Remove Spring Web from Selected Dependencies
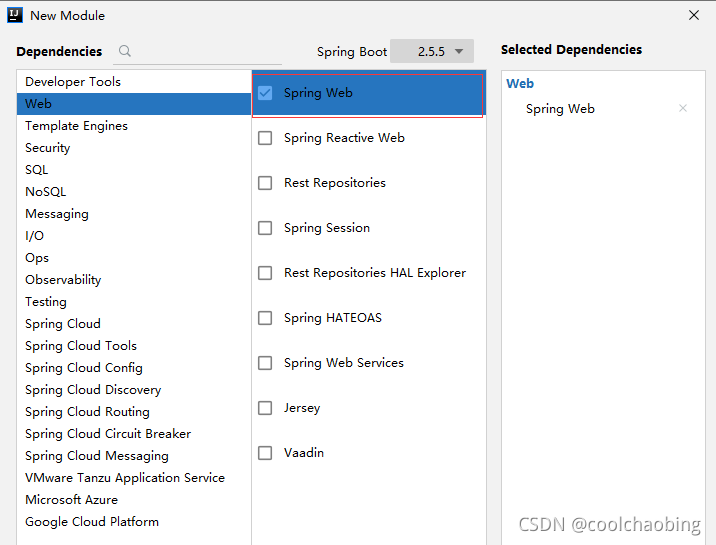The image size is (716, 545). pos(683,108)
